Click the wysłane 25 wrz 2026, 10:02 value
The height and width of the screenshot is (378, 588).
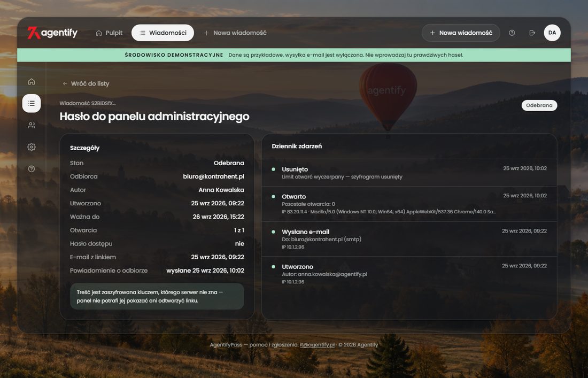[205, 271]
